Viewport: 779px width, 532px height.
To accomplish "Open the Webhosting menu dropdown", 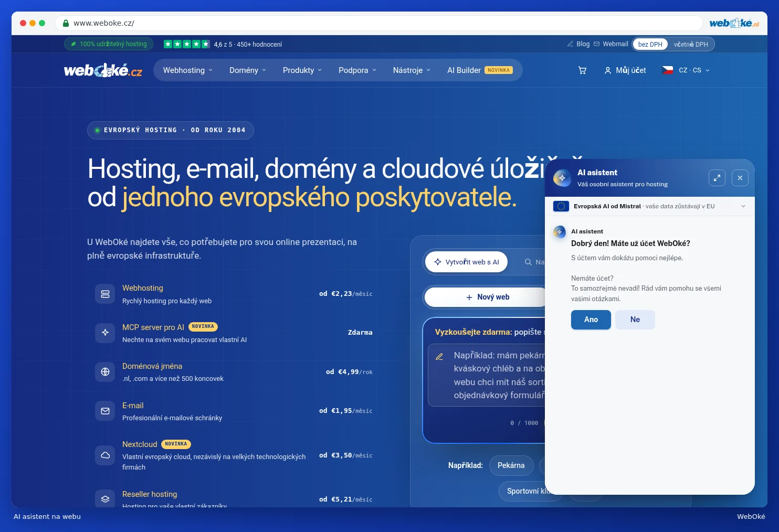I will tap(188, 70).
